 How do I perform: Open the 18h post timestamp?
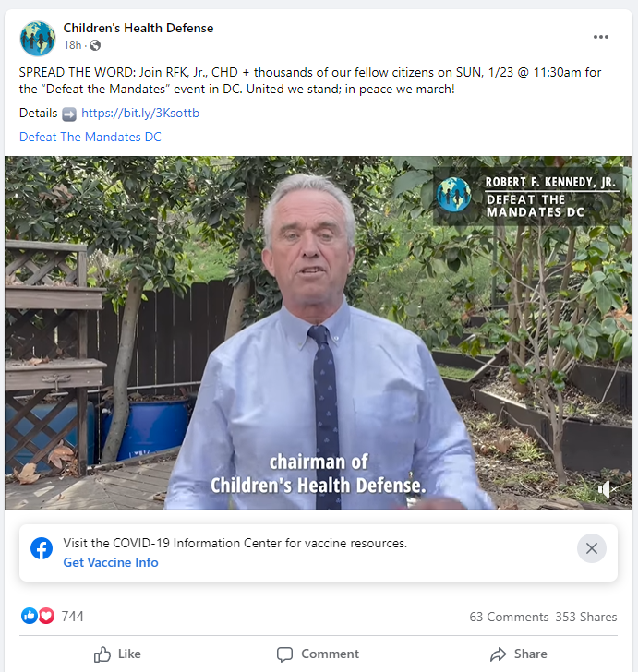(x=72, y=45)
